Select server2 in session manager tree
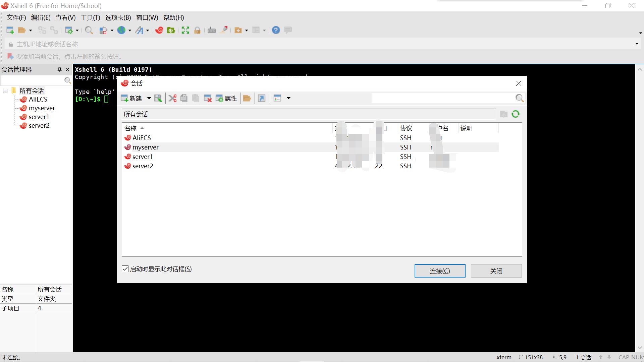 pos(39,125)
